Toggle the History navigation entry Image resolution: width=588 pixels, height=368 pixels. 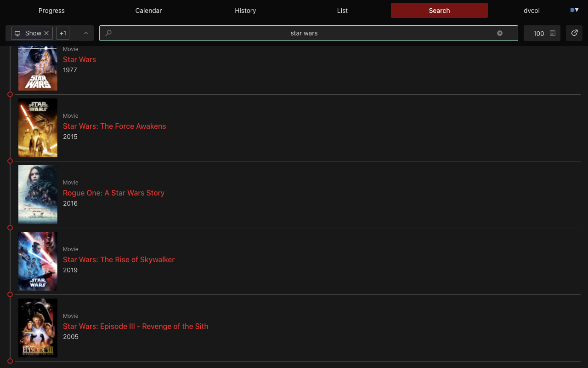click(x=245, y=11)
